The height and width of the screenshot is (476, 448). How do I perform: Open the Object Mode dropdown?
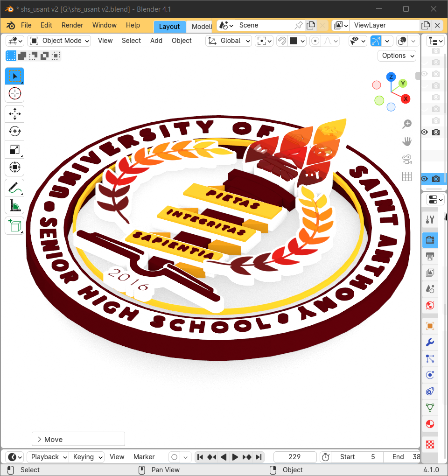59,41
